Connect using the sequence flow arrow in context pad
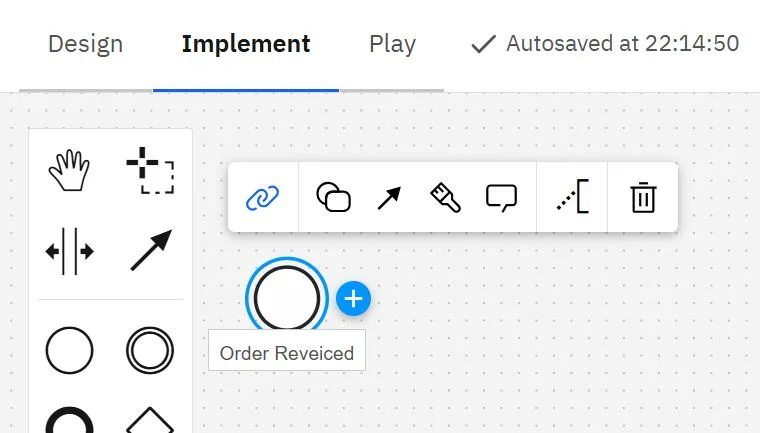Screen dimensions: 760x433 [389, 198]
